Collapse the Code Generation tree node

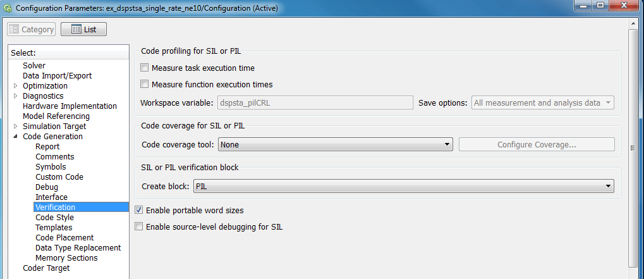coord(16,137)
